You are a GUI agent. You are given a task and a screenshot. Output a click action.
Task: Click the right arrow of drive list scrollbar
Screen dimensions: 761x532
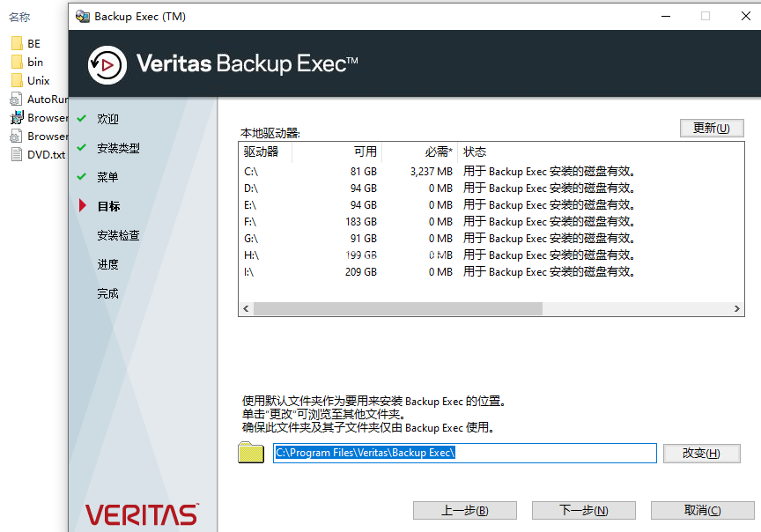(x=736, y=308)
